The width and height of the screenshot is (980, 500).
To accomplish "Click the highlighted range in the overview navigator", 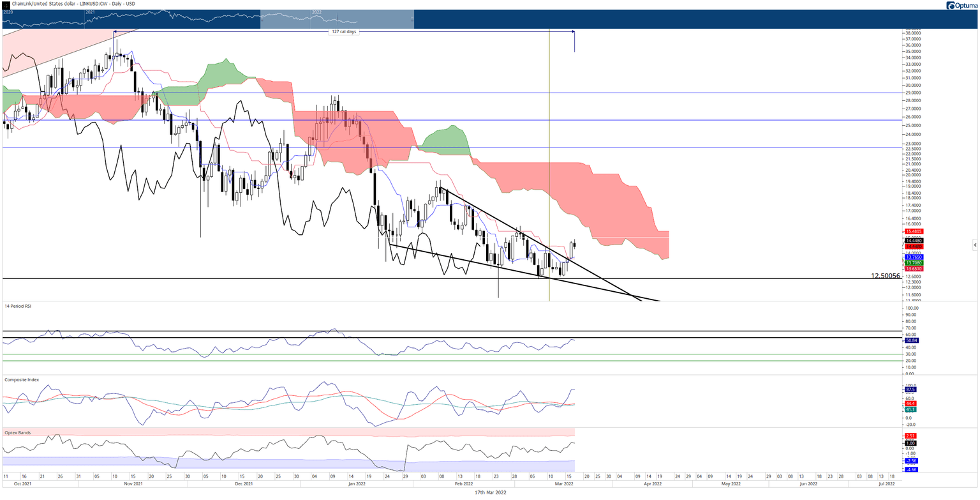I will tap(337, 19).
